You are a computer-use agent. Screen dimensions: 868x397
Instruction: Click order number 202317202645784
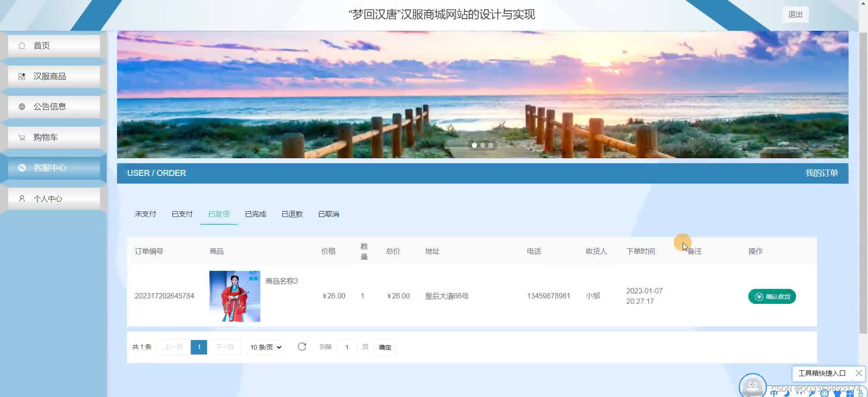coord(164,296)
